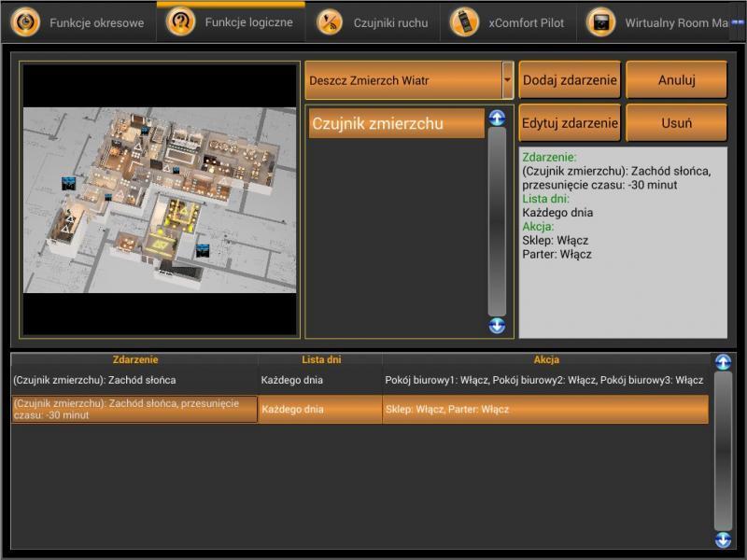Click the events table up arrow
Viewport: 747px width, 560px height.
click(x=723, y=362)
